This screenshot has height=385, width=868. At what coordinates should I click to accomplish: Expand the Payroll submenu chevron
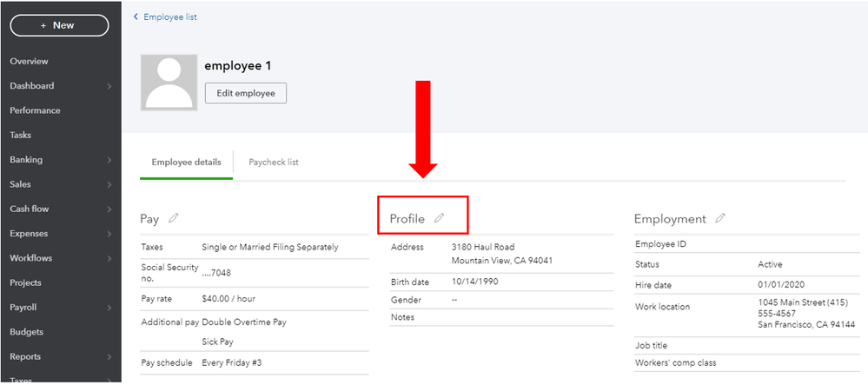(x=109, y=308)
